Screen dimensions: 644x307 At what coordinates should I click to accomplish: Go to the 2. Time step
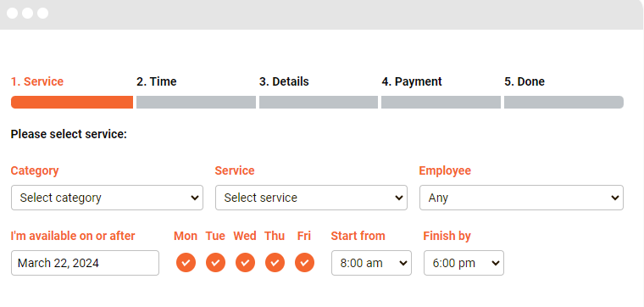(x=157, y=81)
